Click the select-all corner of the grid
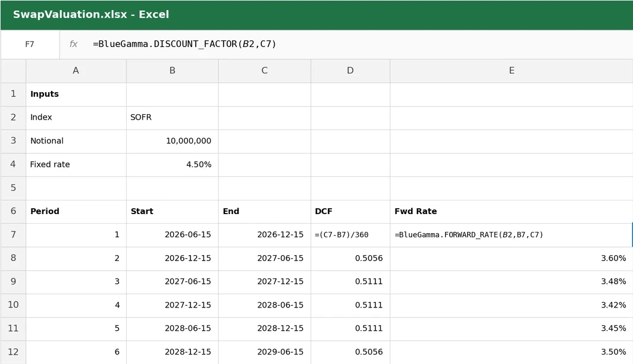Image resolution: width=633 pixels, height=364 pixels. tap(13, 71)
